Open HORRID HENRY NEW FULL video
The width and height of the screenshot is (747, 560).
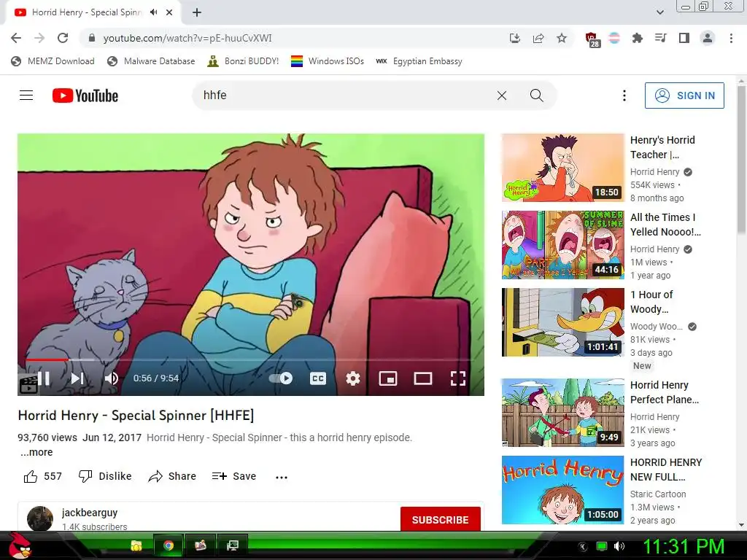pyautogui.click(x=562, y=490)
